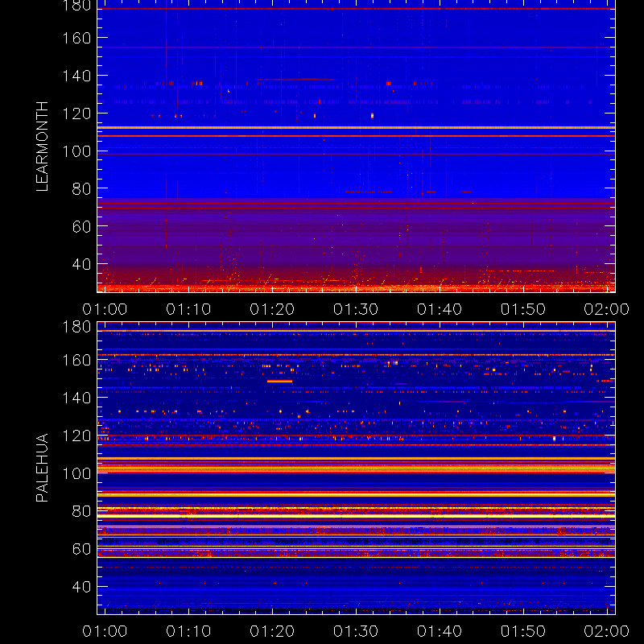Pick the 60 frequency label on Palehua axis

81,549
